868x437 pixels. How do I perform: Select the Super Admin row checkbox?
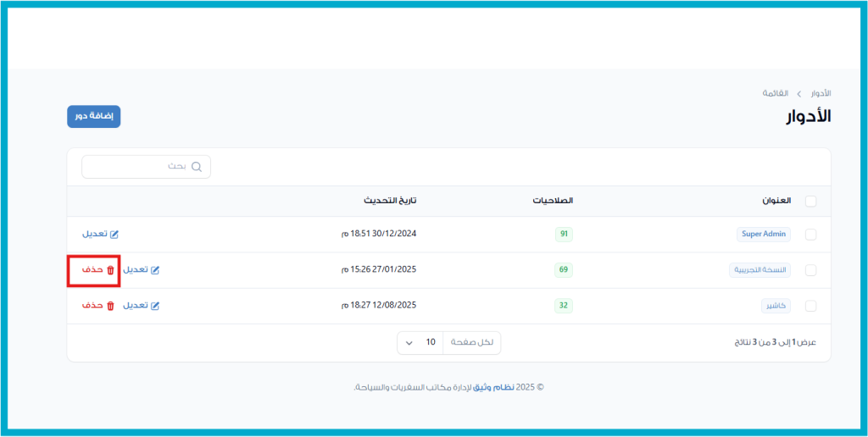[810, 235]
